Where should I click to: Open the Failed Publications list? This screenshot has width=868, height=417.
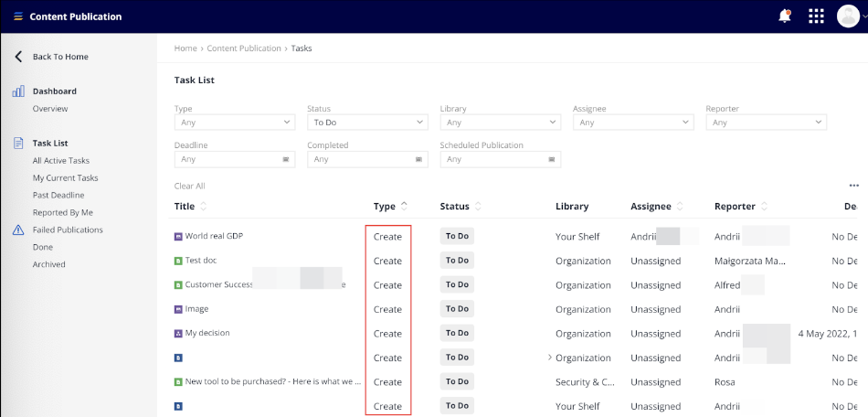68,230
